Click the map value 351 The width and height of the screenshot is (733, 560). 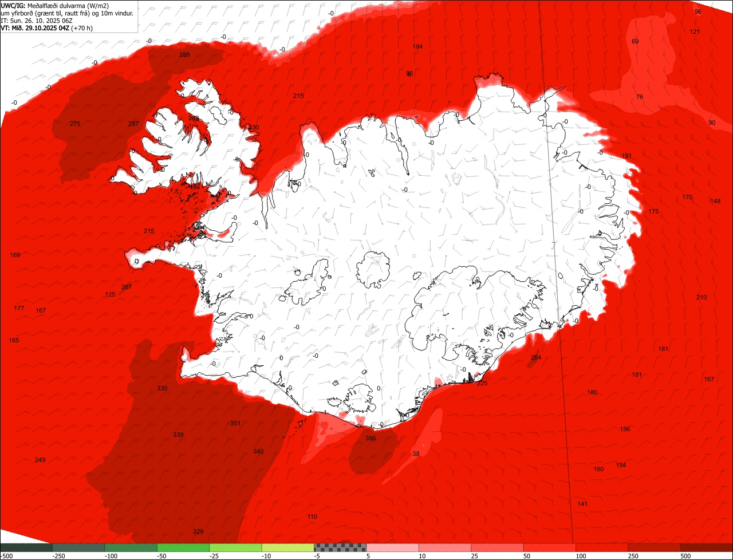(x=235, y=424)
